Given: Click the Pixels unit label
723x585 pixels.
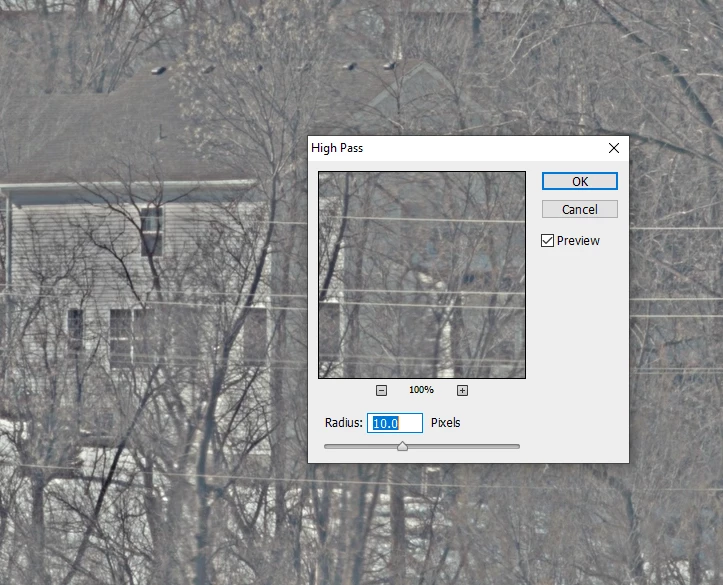Looking at the screenshot, I should [x=445, y=423].
